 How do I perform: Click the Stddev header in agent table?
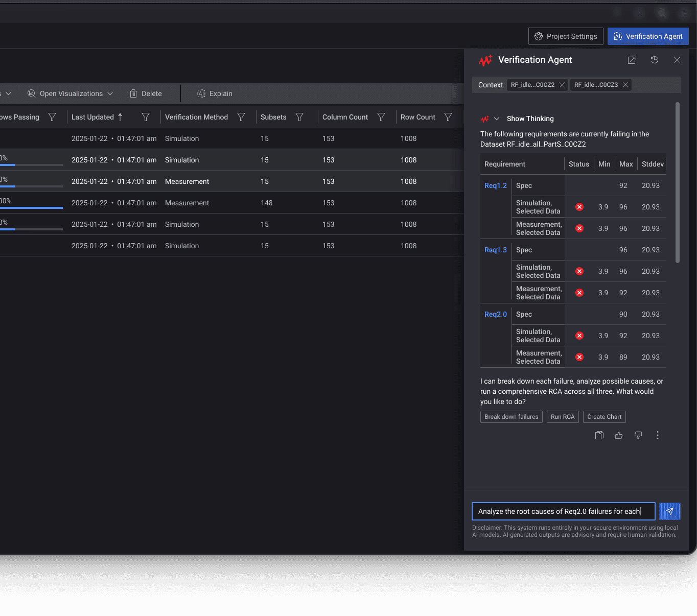pos(653,164)
